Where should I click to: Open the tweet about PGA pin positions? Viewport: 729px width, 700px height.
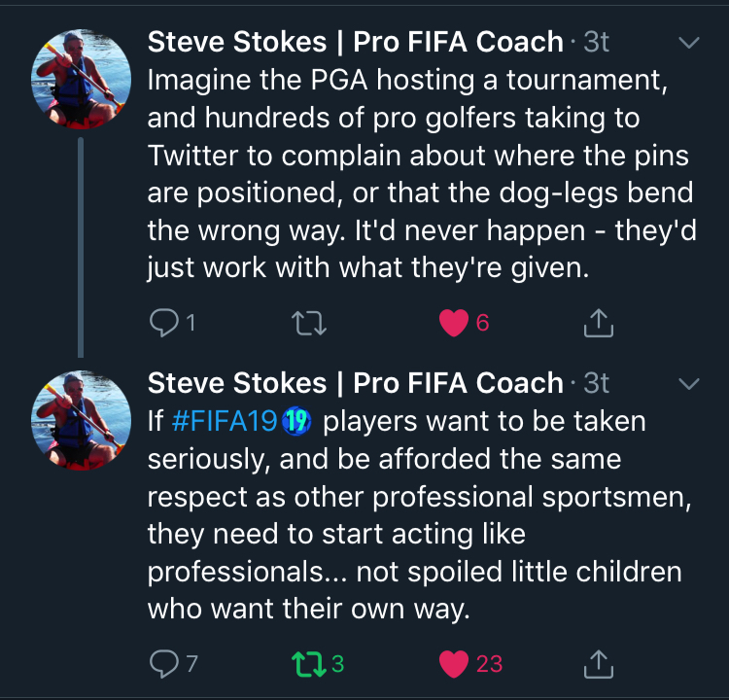click(418, 173)
